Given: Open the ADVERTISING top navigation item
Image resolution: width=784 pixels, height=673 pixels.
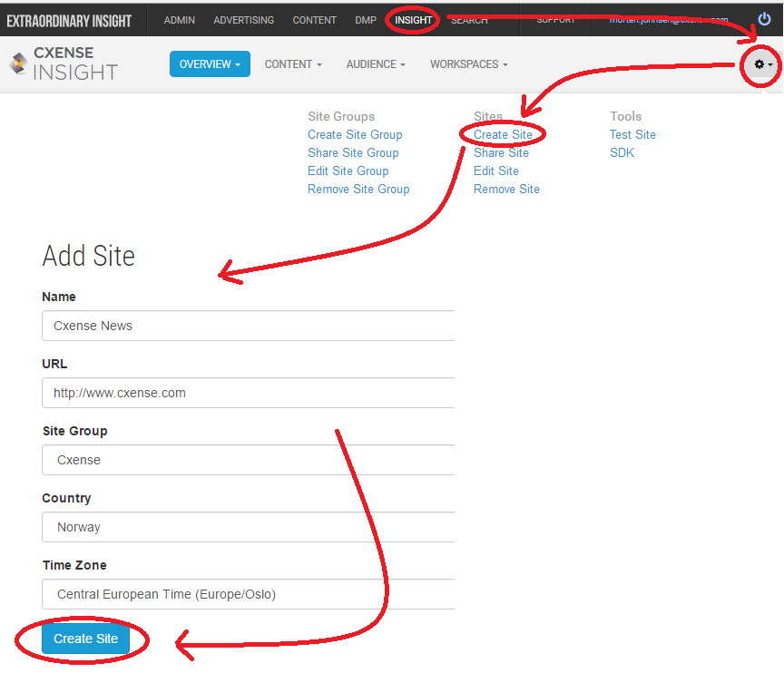Looking at the screenshot, I should click(243, 20).
